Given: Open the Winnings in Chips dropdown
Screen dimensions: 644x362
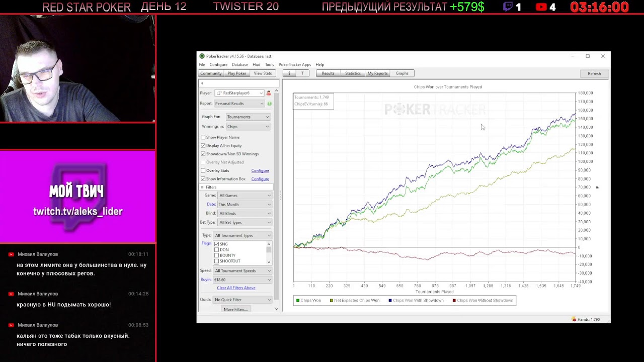Looking at the screenshot, I should point(248,127).
